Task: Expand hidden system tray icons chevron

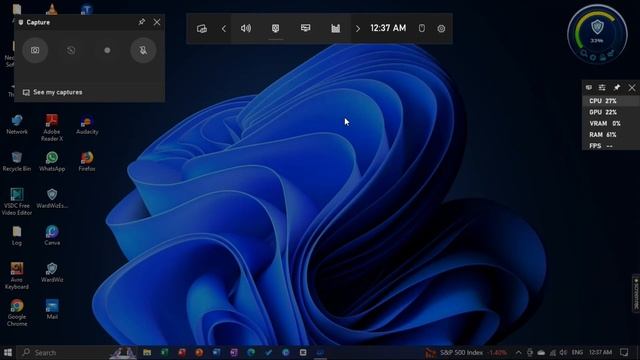Action: tap(518, 352)
